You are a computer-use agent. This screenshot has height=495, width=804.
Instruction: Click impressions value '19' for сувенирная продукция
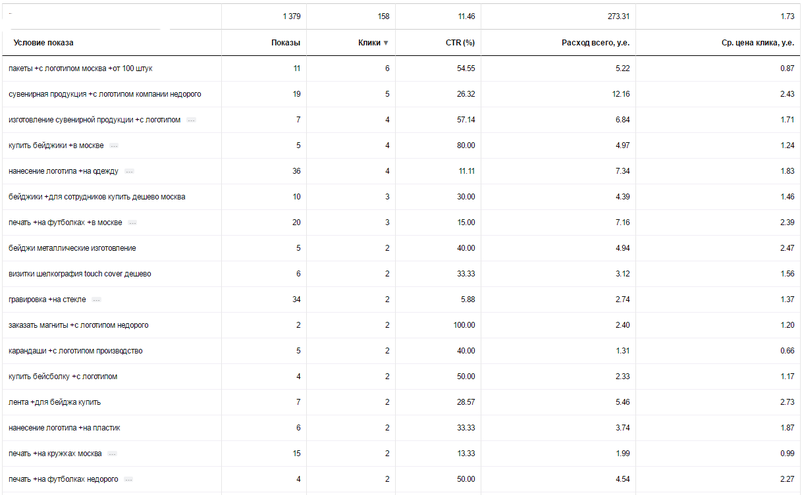tap(296, 94)
